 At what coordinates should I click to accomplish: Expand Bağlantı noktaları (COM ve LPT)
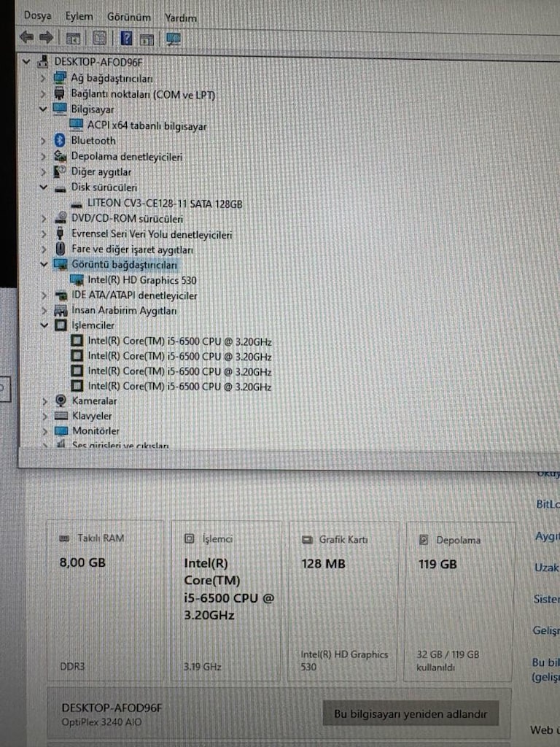point(43,94)
